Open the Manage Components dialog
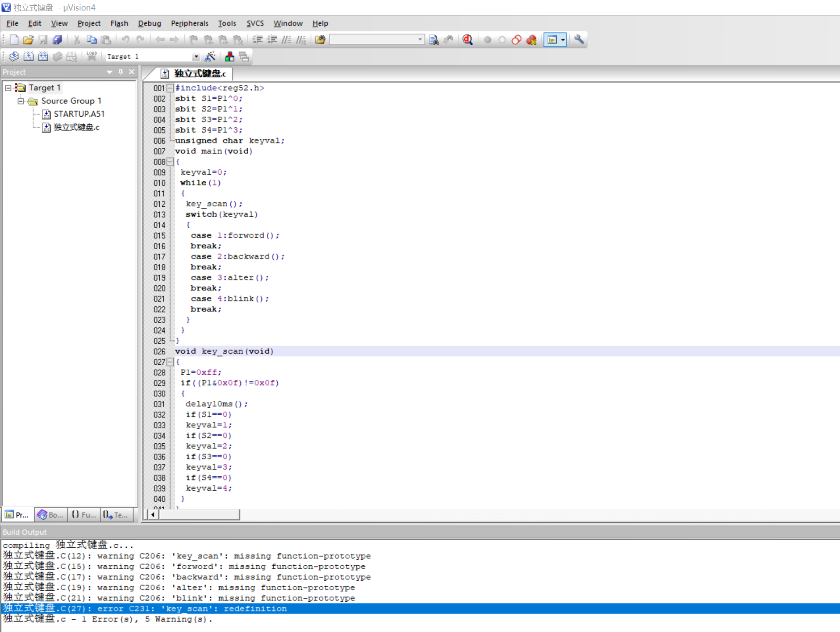 [229, 56]
